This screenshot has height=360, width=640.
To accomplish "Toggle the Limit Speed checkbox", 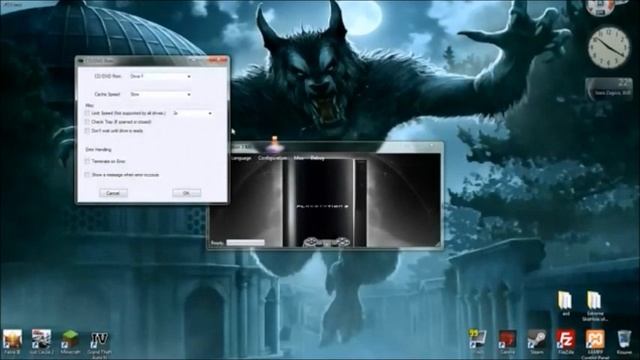I will point(87,113).
